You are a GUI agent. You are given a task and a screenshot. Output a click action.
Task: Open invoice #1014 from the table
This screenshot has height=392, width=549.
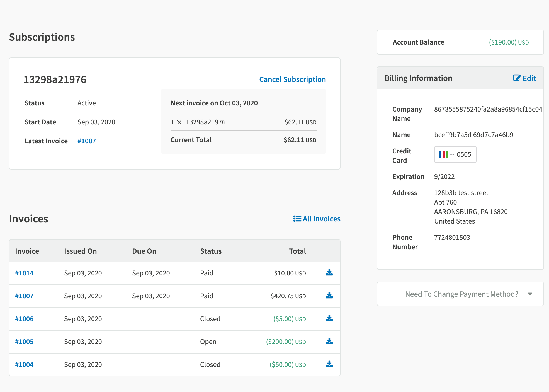click(24, 273)
